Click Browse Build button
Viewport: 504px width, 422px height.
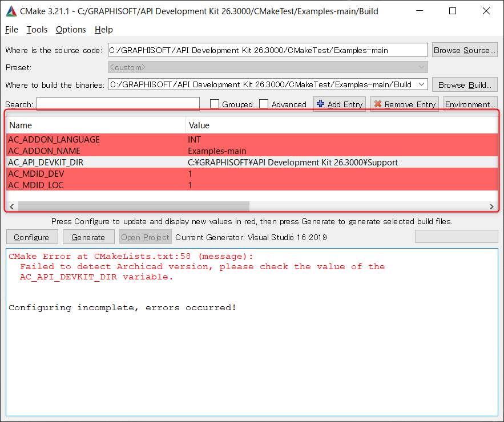[465, 85]
